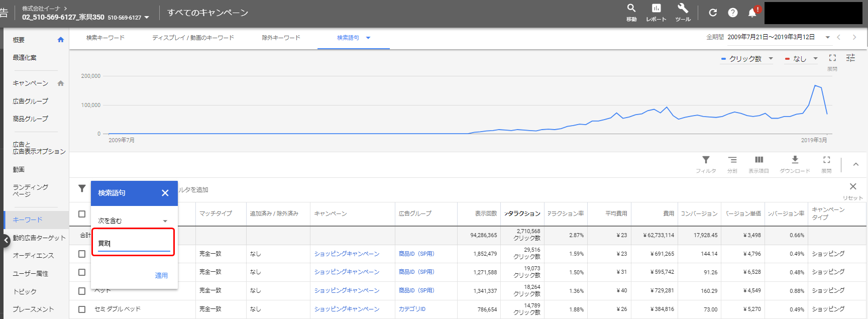Open 商品ID (SP用) link in first row
Screen dimensions: 868x319
(416, 254)
